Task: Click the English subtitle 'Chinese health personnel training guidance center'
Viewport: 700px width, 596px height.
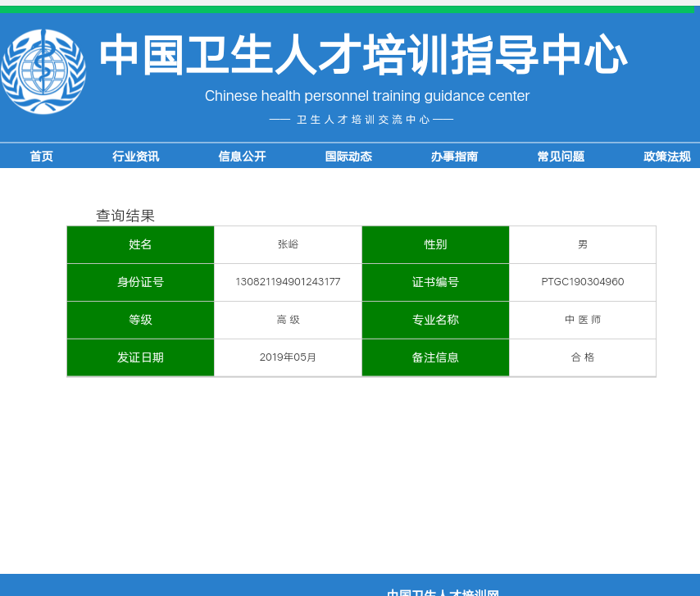Action: (367, 96)
